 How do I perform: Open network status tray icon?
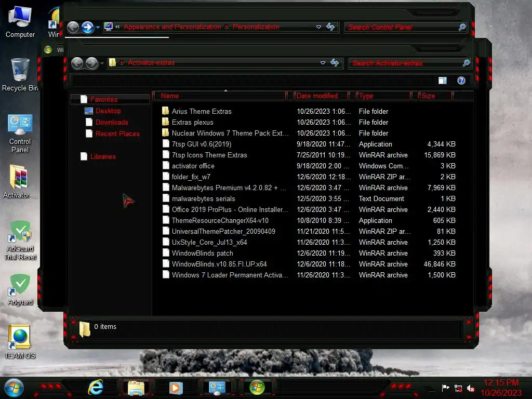pos(458,388)
